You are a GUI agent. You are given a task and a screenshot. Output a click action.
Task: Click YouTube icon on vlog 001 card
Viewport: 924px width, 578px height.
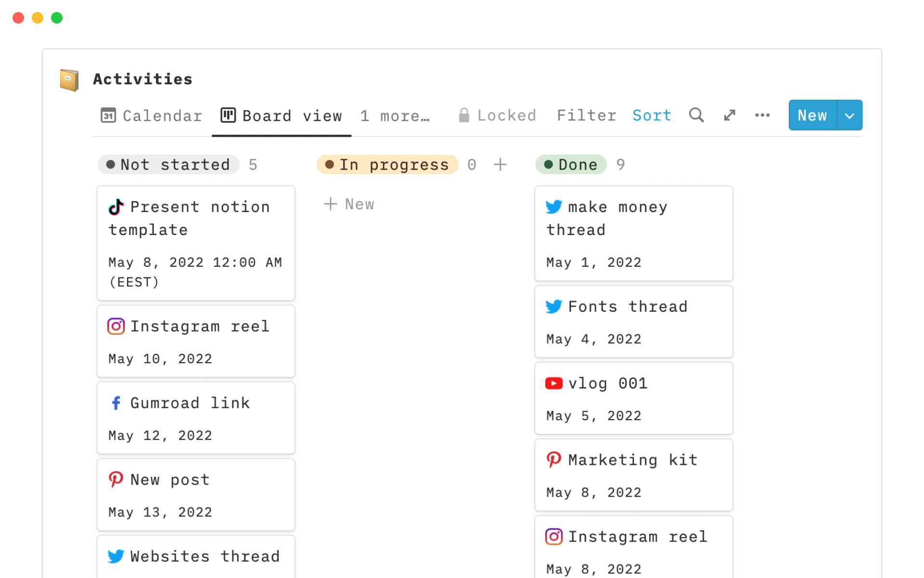click(553, 383)
